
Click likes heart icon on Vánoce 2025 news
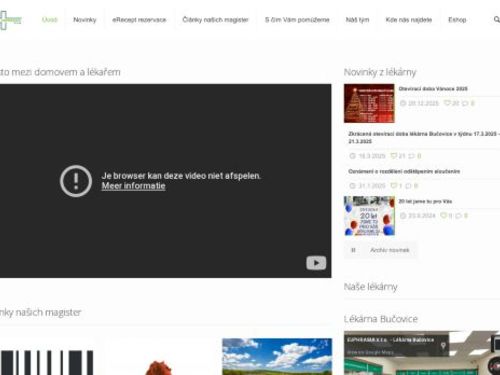(x=447, y=103)
